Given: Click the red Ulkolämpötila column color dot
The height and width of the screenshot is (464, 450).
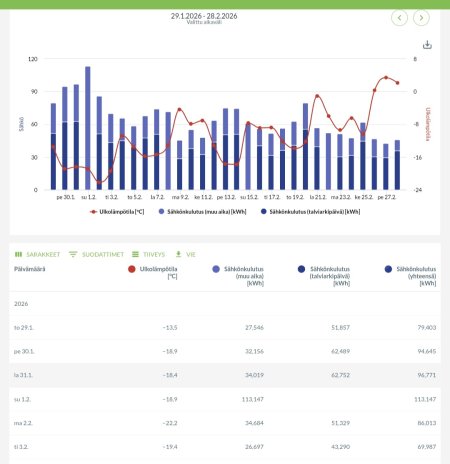Looking at the screenshot, I should pyautogui.click(x=132, y=269).
